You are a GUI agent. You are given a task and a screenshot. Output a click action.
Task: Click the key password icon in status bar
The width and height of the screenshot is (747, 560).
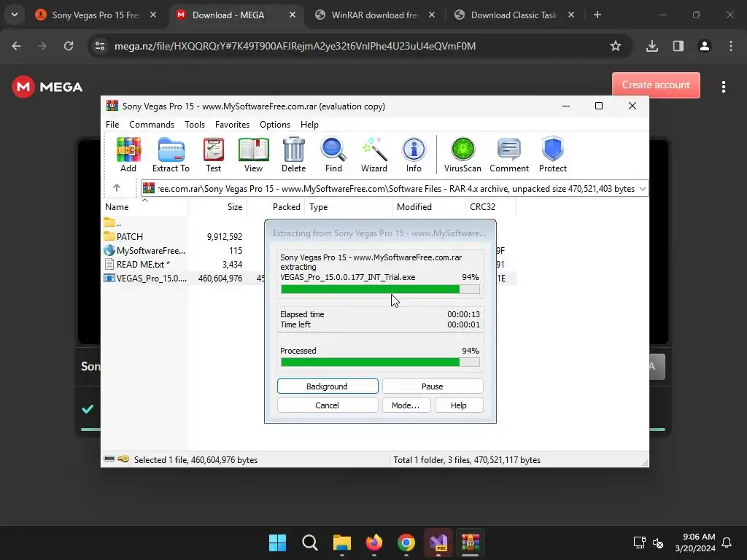(123, 459)
